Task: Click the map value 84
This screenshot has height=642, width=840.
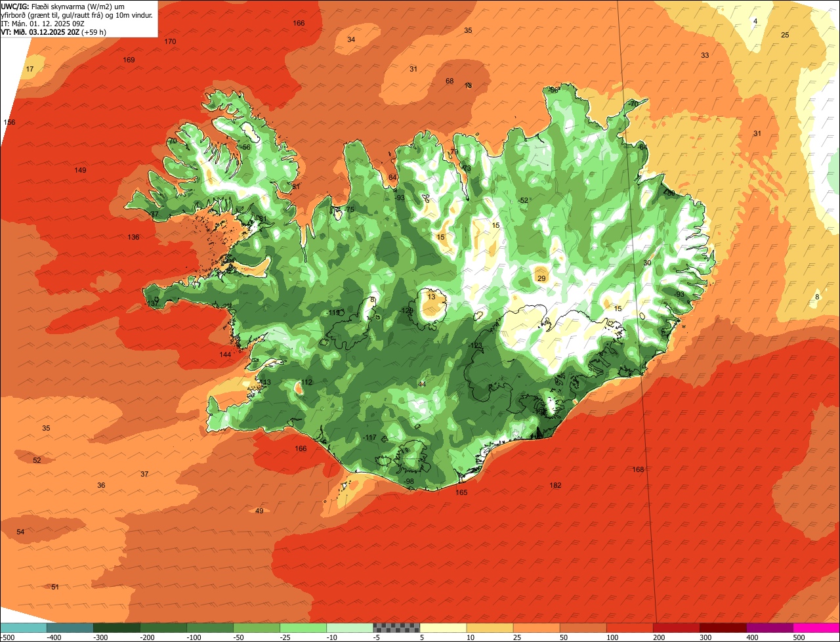Action: [x=392, y=177]
